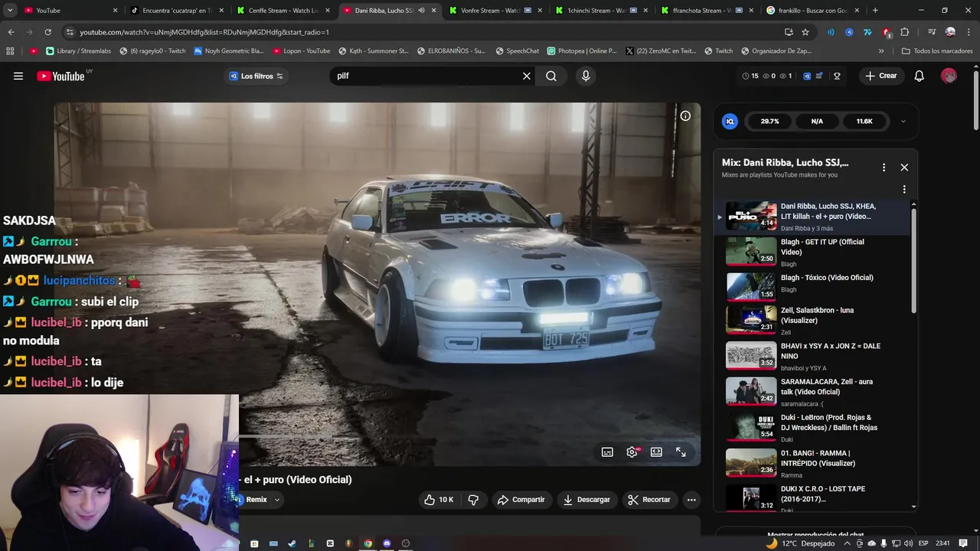Open the SpeechChat bookmark
980x551 pixels.
coord(518,51)
